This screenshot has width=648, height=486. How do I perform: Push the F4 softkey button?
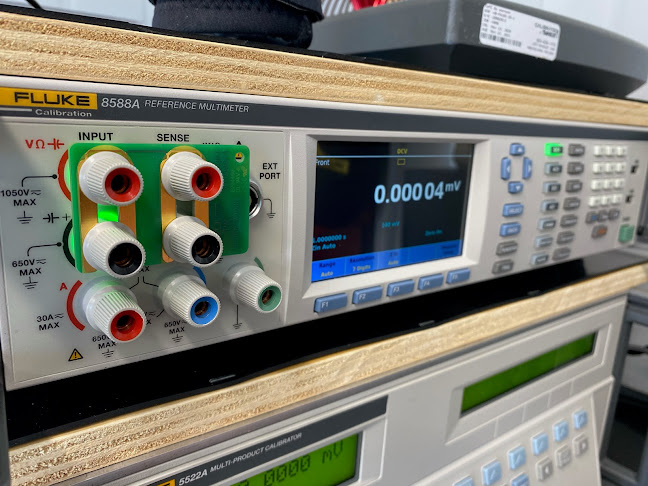pyautogui.click(x=430, y=282)
